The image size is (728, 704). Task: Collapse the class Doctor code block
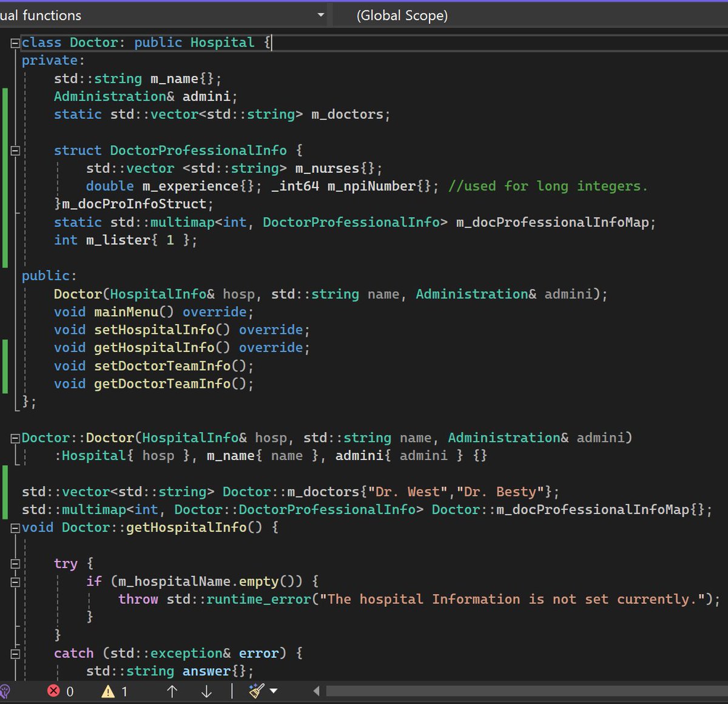[15, 42]
